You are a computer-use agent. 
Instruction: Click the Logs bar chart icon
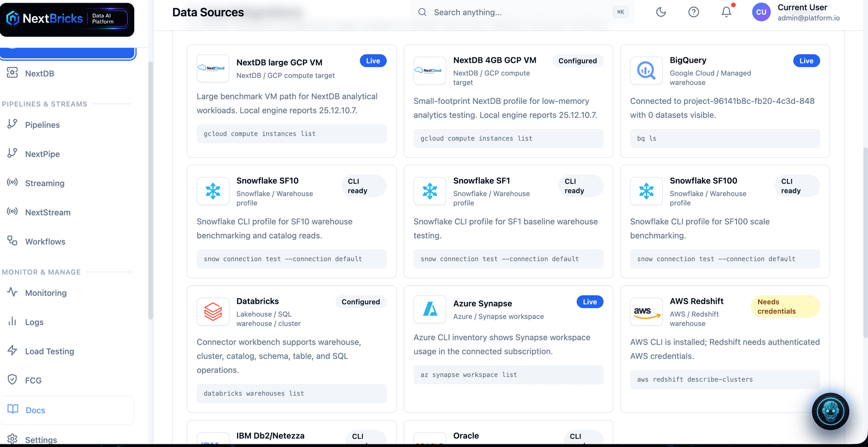click(12, 321)
